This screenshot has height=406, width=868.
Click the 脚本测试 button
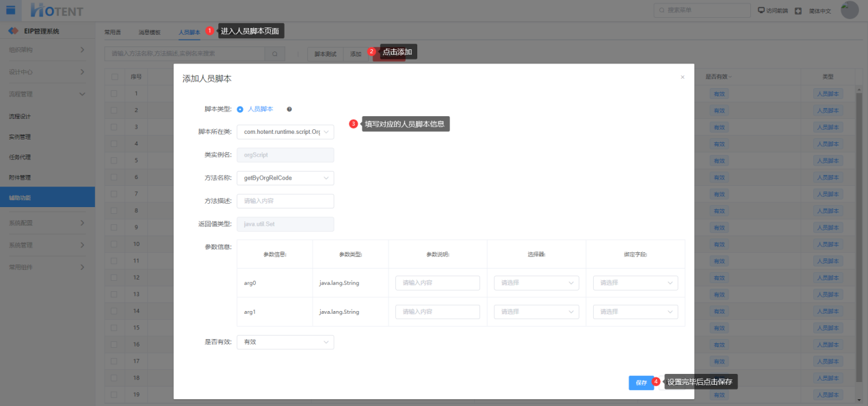coord(325,54)
